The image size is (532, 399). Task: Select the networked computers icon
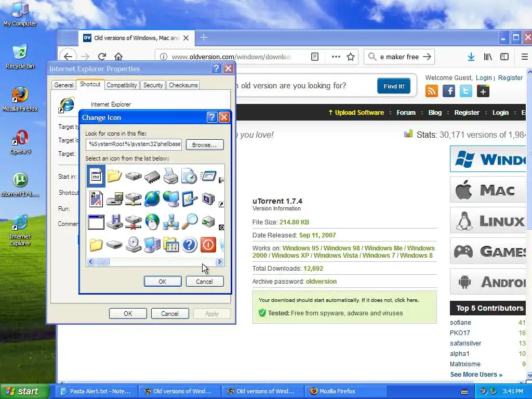point(170,222)
